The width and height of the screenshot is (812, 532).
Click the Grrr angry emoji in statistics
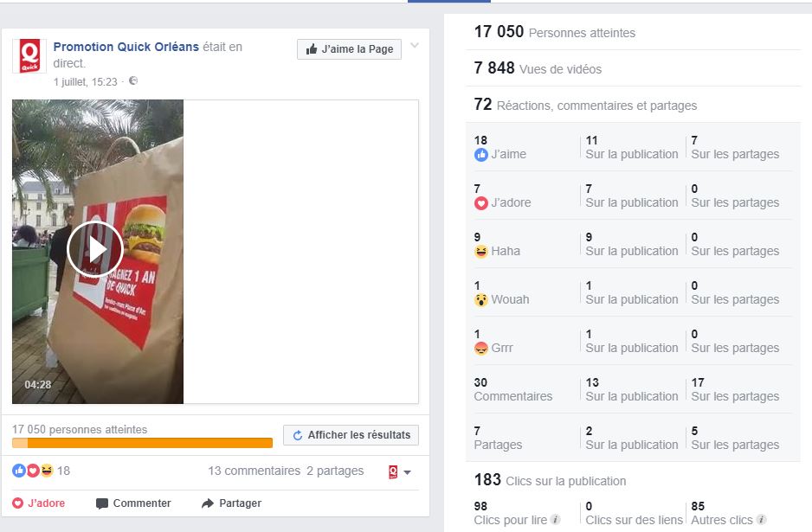click(481, 349)
